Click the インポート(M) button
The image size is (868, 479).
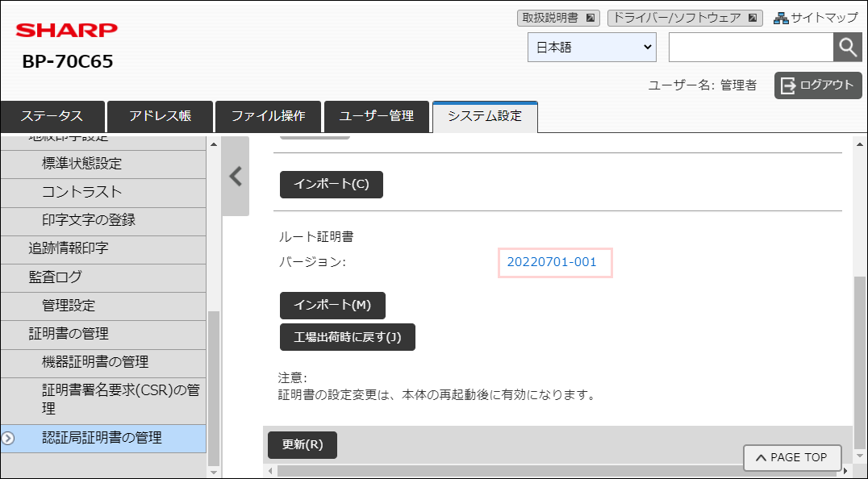pos(332,306)
